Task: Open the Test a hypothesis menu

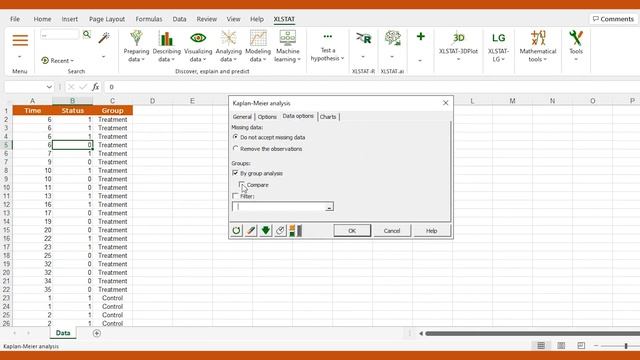Action: 327,47
